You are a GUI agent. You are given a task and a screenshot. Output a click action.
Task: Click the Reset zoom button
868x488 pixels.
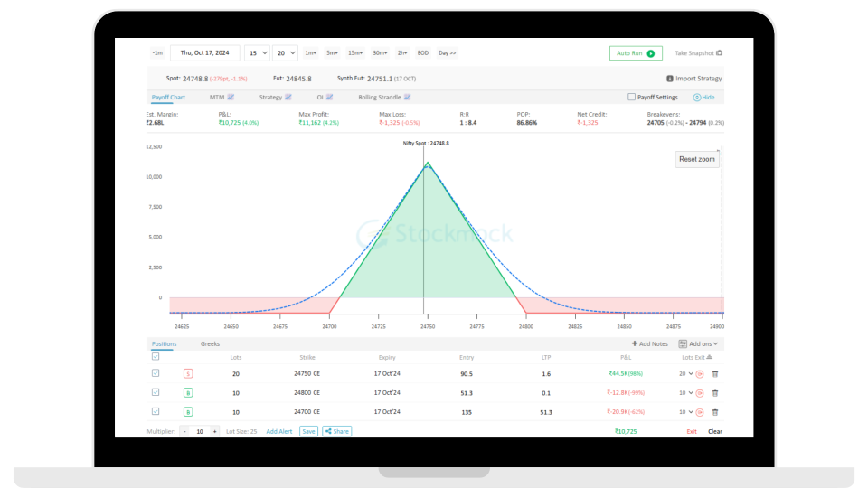pos(697,159)
